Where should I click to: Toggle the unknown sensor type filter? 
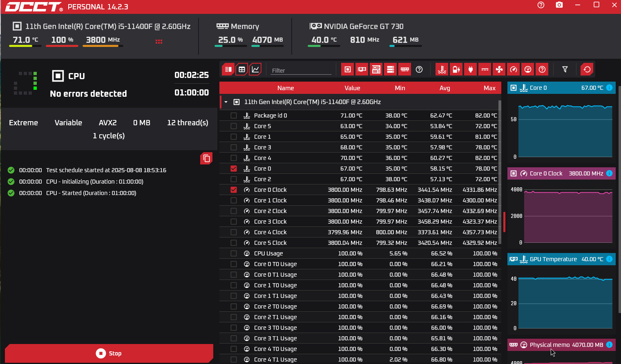[542, 69]
